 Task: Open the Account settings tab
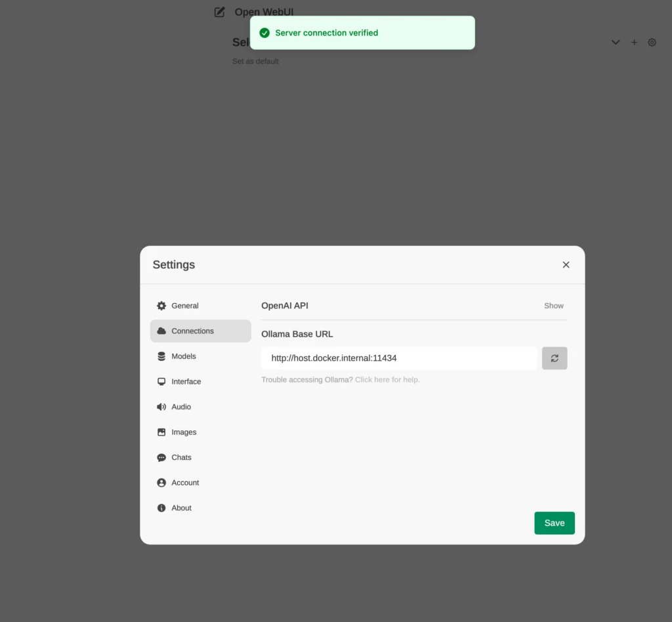click(200, 483)
